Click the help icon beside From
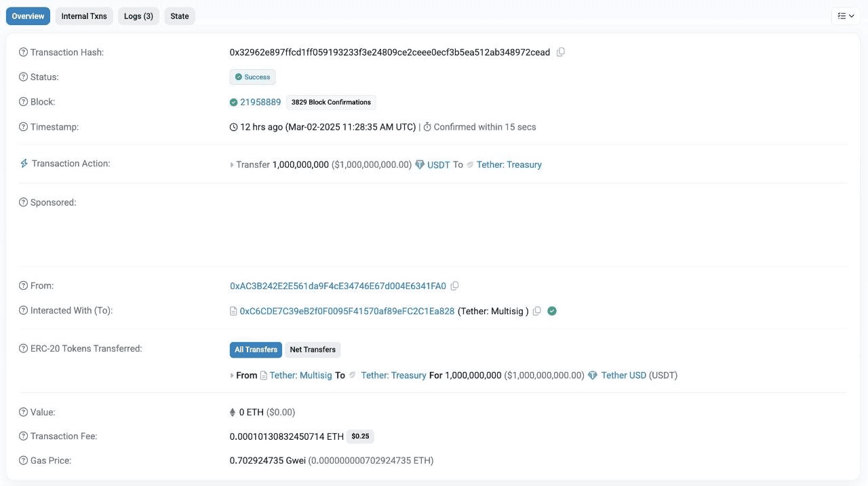Screen dimensions: 868x486 [x=24, y=286]
